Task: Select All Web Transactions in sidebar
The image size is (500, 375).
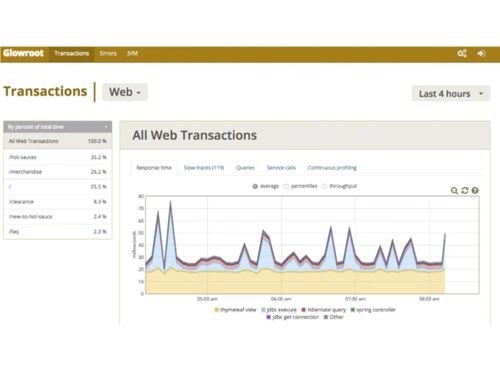Action: [x=58, y=141]
